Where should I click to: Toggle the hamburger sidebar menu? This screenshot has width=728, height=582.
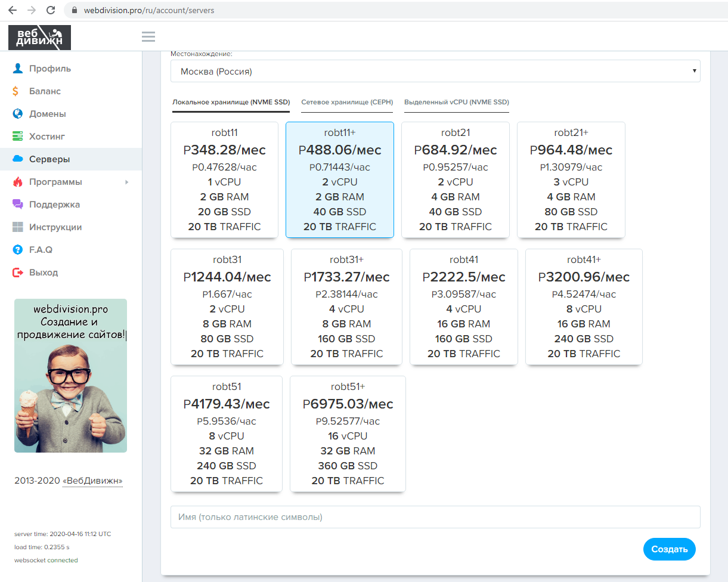[x=148, y=37]
